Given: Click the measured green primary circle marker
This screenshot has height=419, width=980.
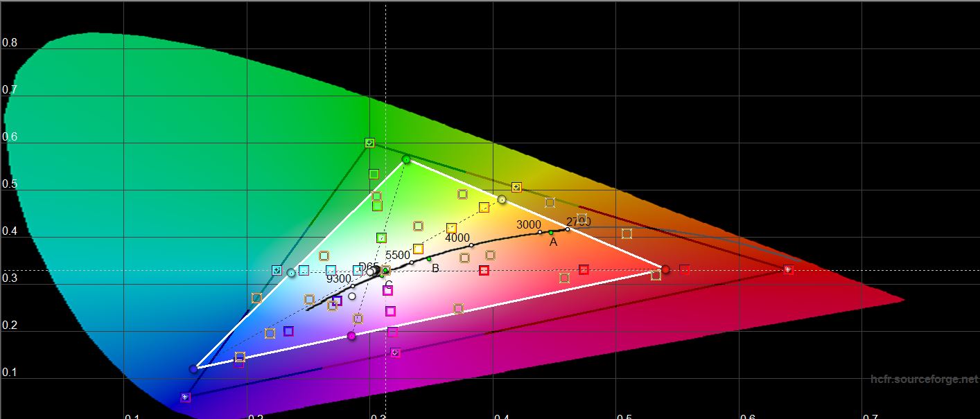Looking at the screenshot, I should coord(406,160).
